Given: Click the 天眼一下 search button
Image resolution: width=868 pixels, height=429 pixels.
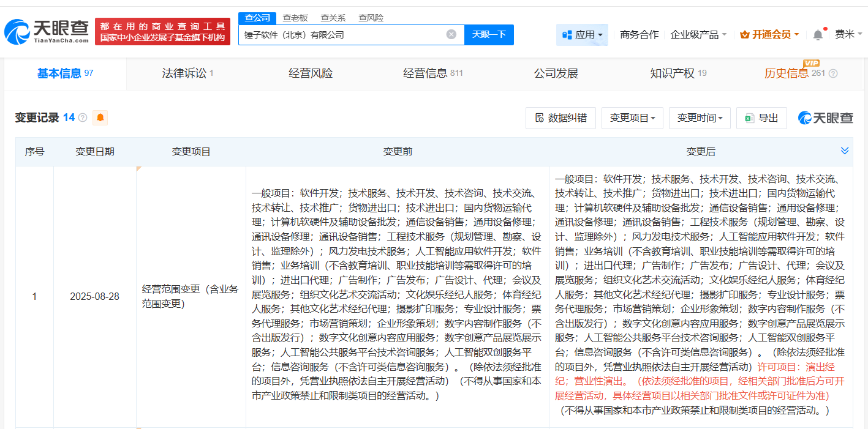Looking at the screenshot, I should point(489,35).
